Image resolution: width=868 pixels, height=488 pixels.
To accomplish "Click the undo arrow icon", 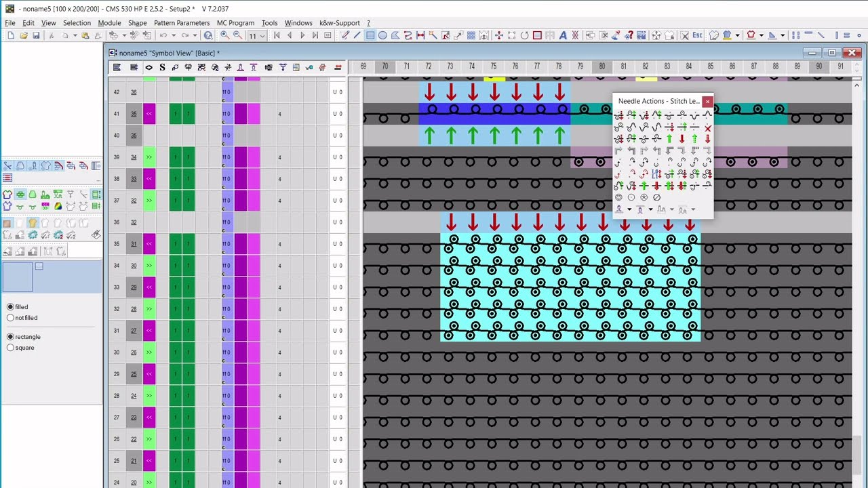I will click(x=163, y=35).
